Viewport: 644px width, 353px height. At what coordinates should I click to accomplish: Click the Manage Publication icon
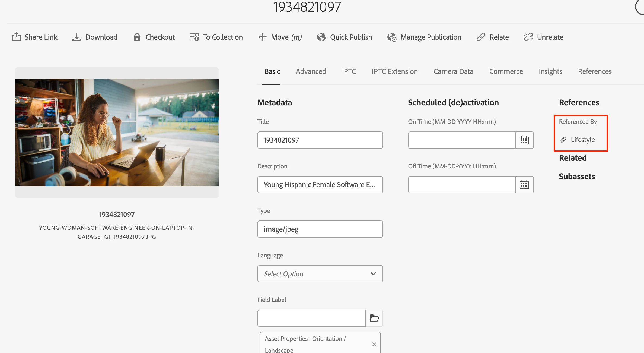(392, 37)
